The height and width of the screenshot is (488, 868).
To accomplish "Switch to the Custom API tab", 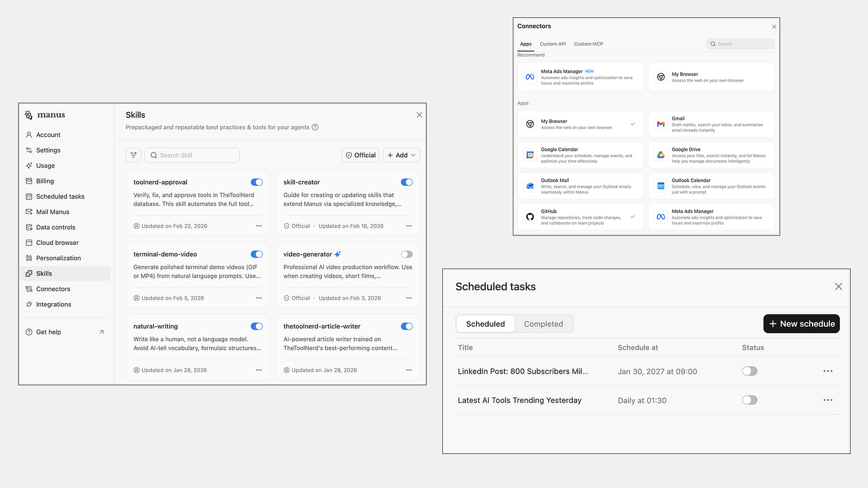I will (553, 44).
